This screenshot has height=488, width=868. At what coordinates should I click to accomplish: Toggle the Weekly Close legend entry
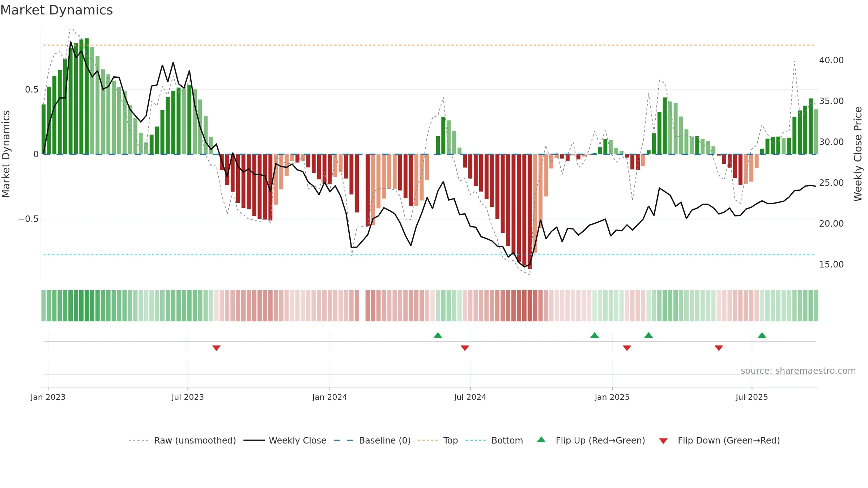285,440
